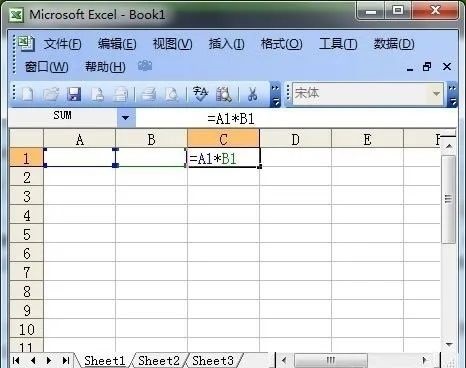Open the 数据(D) menu
The width and height of the screenshot is (466, 368).
click(394, 44)
